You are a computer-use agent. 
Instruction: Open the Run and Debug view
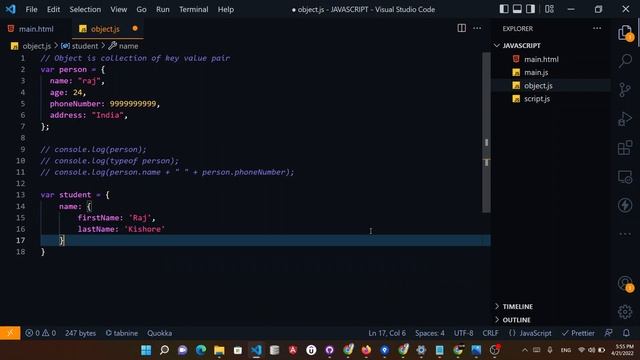[x=625, y=119]
